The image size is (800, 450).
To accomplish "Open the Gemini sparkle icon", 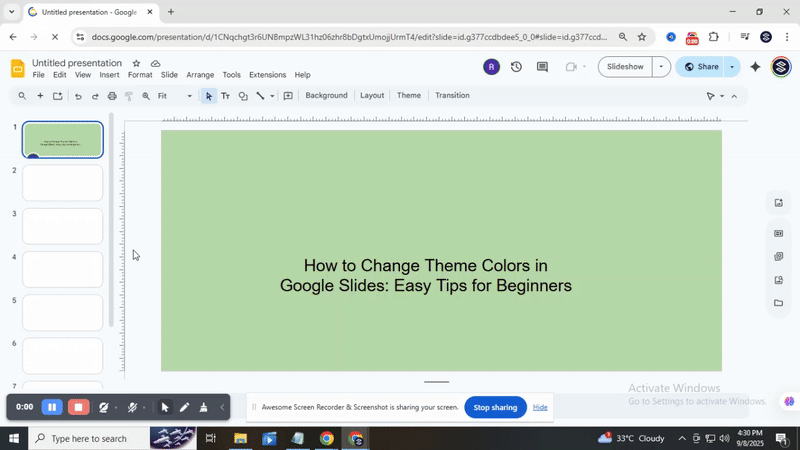I will pyautogui.click(x=755, y=67).
